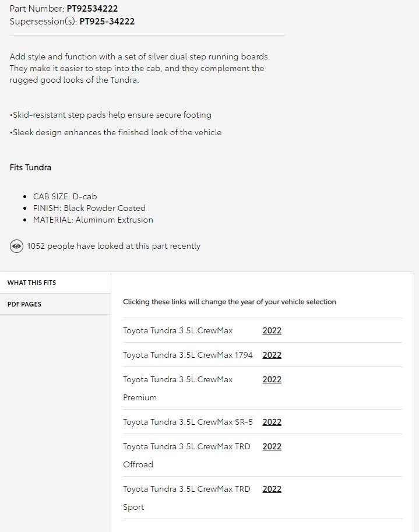Click MATERIAL: Aluminum Extrusion item

pyautogui.click(x=93, y=220)
